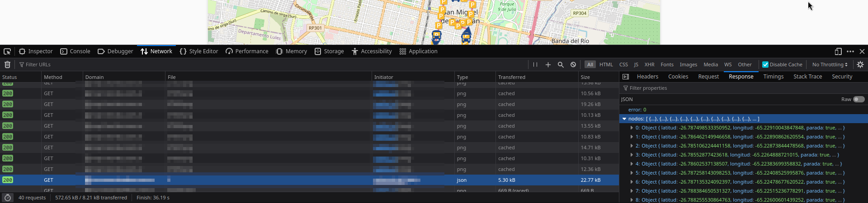Sort by the Transferred column header
Image resolution: width=868 pixels, height=203 pixels.
click(x=512, y=77)
